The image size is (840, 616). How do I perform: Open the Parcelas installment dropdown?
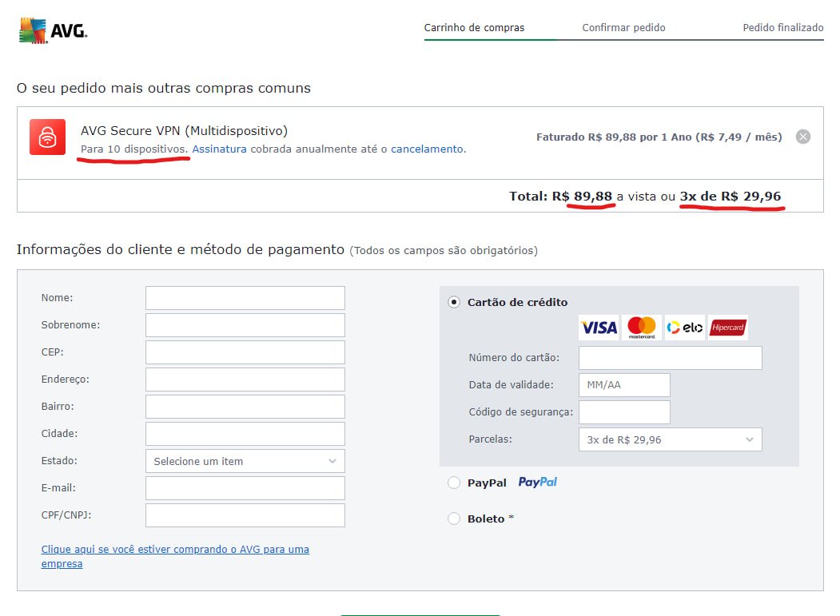[x=671, y=439]
